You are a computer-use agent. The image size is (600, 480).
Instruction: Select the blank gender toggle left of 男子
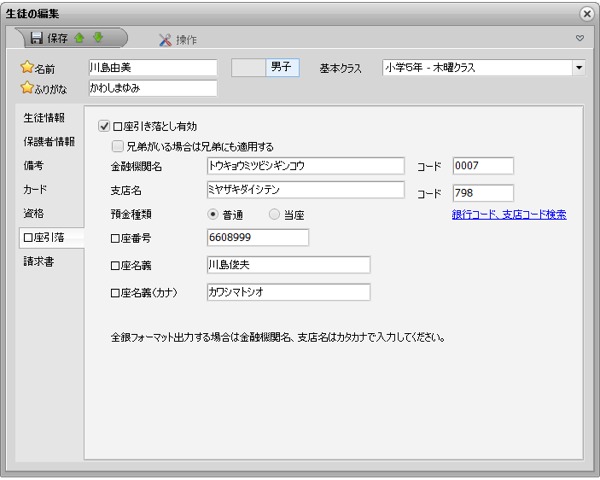(249, 68)
